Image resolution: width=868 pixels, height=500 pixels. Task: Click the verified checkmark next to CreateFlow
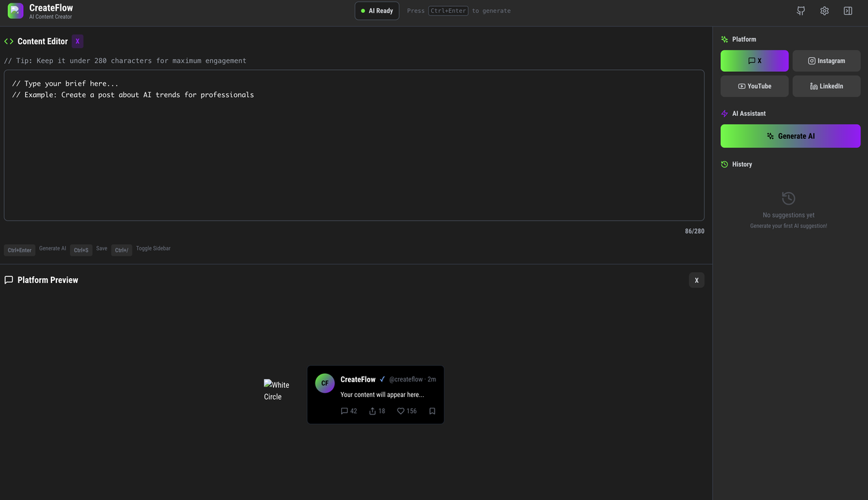pos(382,379)
